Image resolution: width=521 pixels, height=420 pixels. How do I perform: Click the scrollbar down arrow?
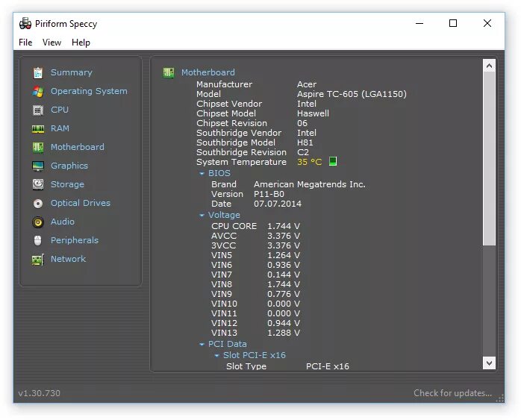(489, 363)
